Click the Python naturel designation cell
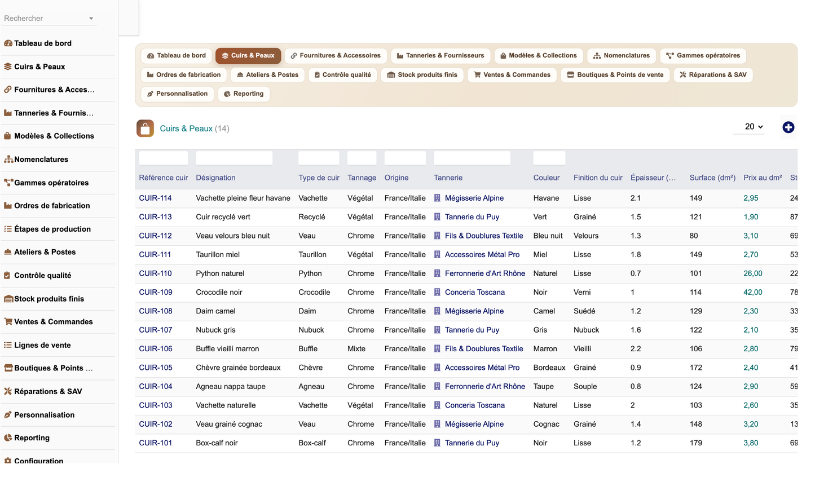 tap(220, 273)
